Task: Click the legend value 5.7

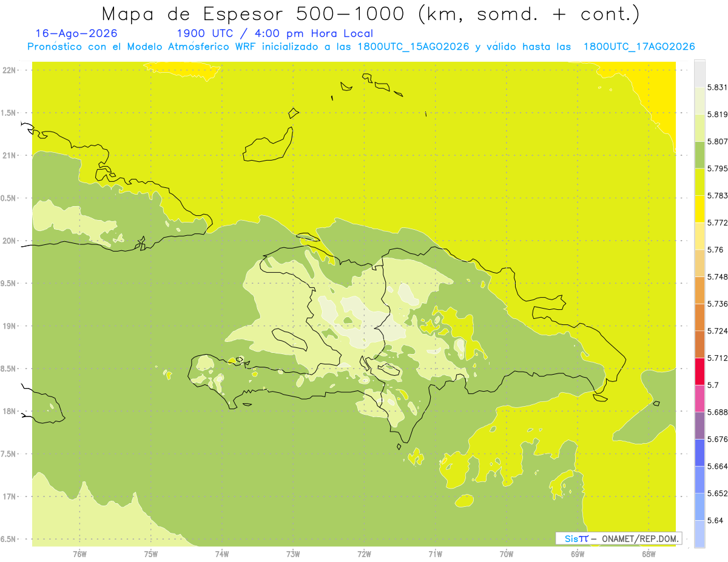Action: click(x=713, y=385)
